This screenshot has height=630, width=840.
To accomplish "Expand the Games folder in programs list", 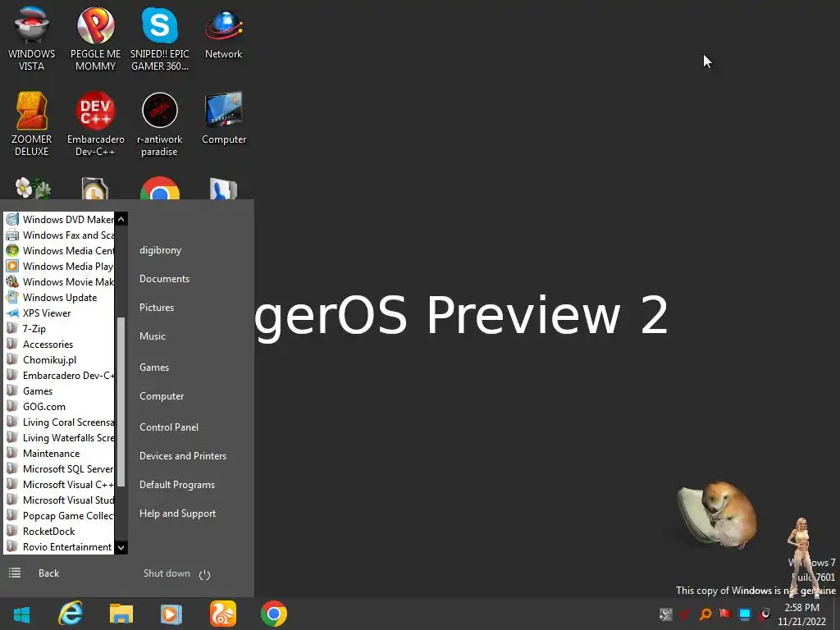I will pos(59,391).
